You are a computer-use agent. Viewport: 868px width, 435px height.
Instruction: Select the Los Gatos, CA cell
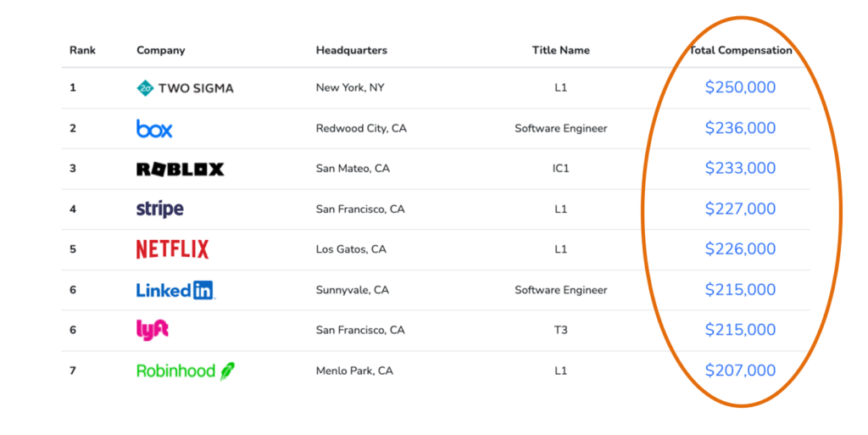tap(351, 249)
